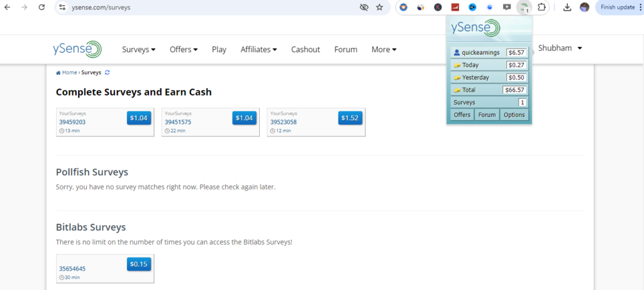The height and width of the screenshot is (290, 644).
Task: Open site information icon in address bar
Action: [62, 7]
